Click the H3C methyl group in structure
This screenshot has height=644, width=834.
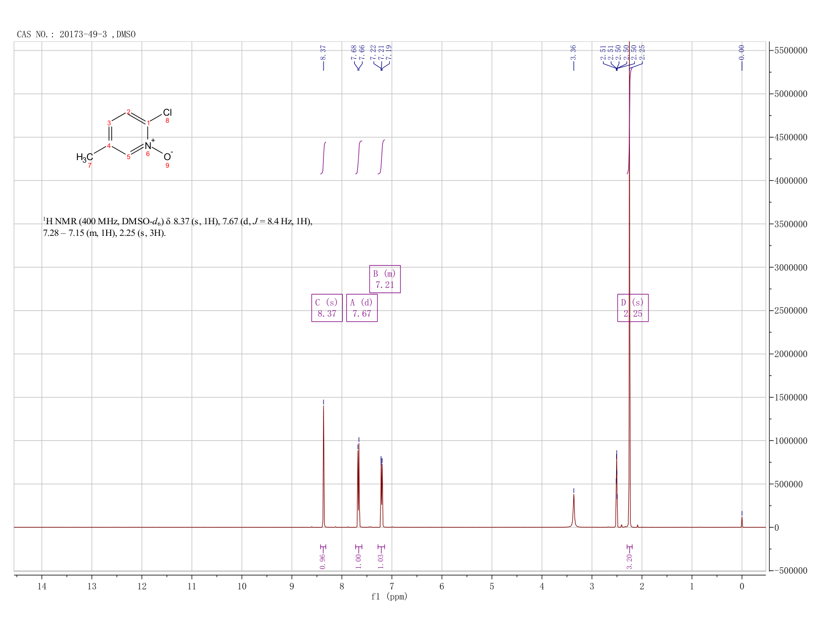coord(84,157)
